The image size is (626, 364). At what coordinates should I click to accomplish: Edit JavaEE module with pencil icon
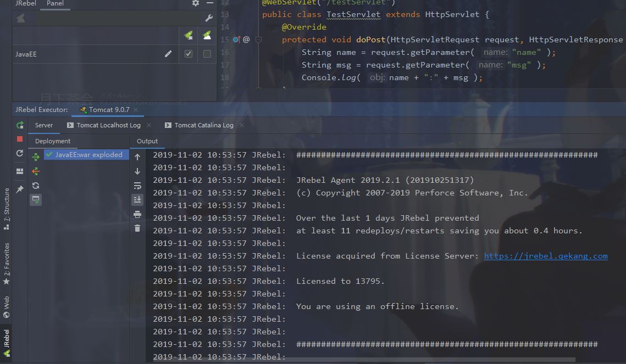(168, 54)
